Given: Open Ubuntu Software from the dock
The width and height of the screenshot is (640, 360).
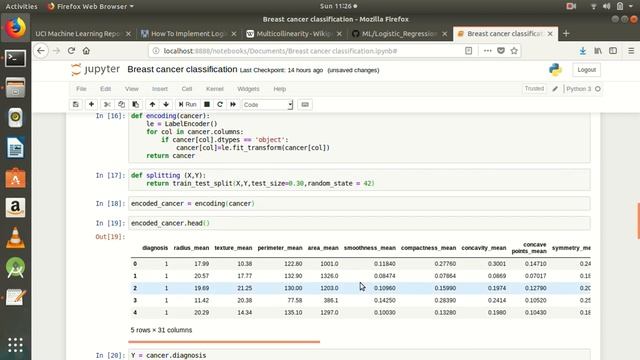Looking at the screenshot, I should point(16,178).
